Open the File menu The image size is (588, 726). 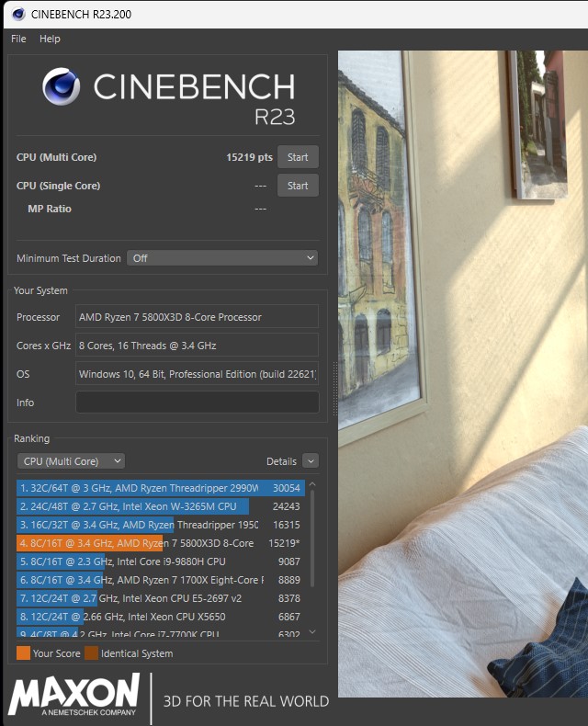click(18, 39)
